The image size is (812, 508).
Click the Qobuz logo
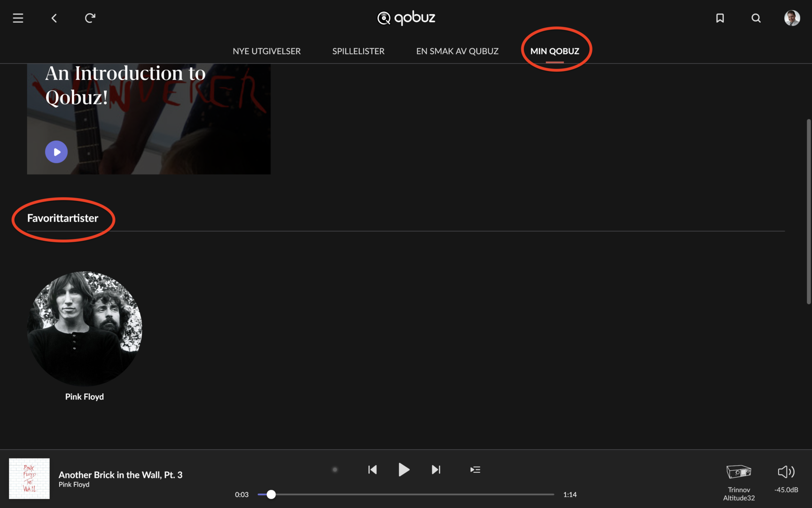pyautogui.click(x=406, y=18)
